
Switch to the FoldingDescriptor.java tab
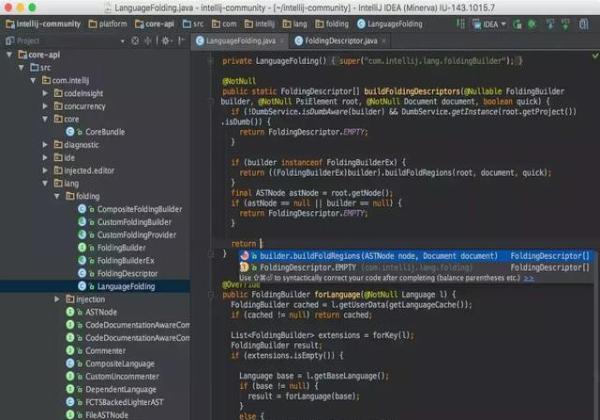pos(343,41)
